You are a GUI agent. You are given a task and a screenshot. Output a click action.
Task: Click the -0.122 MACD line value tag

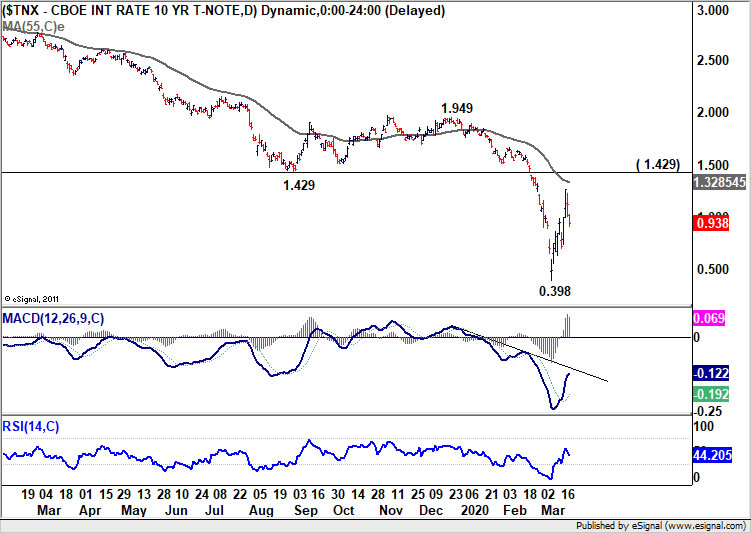click(711, 373)
